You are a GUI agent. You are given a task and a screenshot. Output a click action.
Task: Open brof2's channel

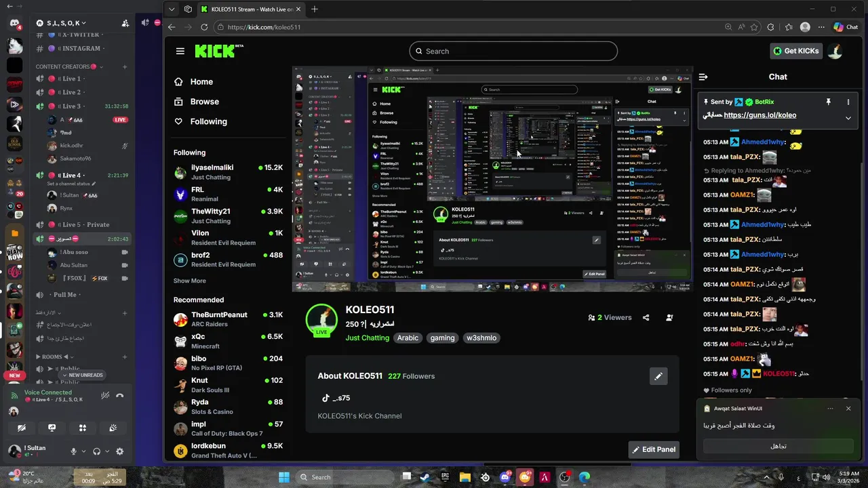point(228,260)
